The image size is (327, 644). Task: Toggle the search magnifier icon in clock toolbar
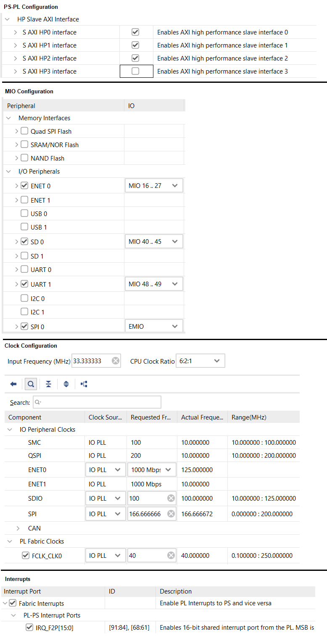pyautogui.click(x=31, y=384)
